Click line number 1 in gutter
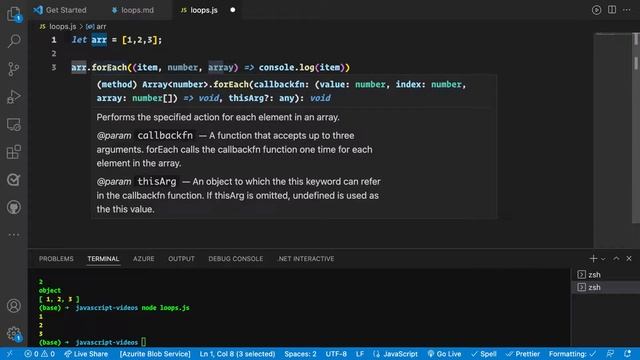The height and width of the screenshot is (360, 640). [54, 40]
